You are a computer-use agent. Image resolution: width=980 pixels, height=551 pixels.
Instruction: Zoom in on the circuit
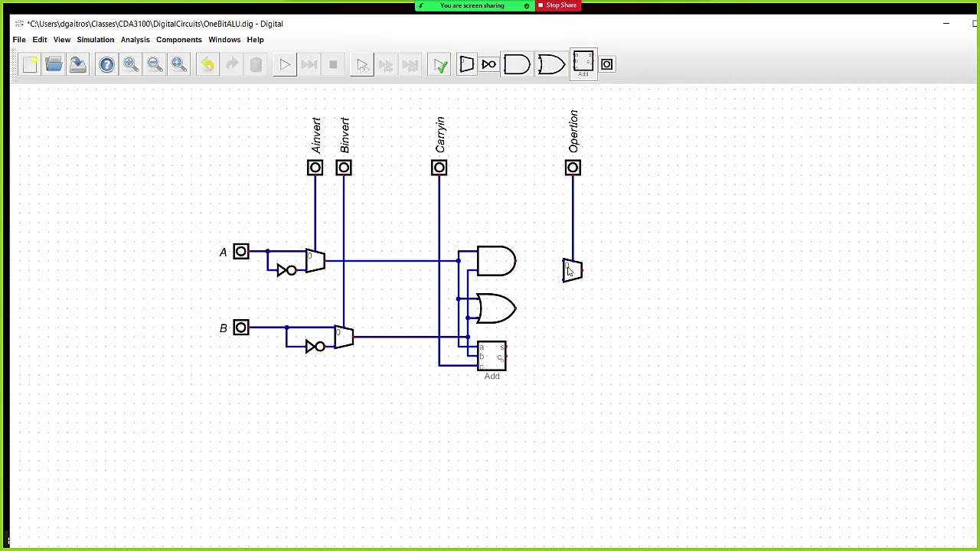point(131,65)
